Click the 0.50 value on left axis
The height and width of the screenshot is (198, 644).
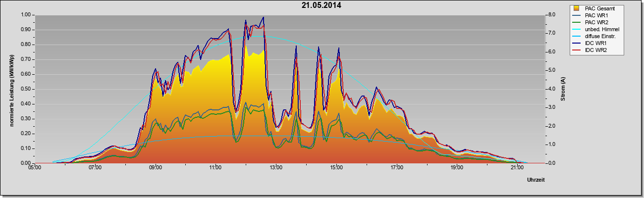click(x=26, y=89)
